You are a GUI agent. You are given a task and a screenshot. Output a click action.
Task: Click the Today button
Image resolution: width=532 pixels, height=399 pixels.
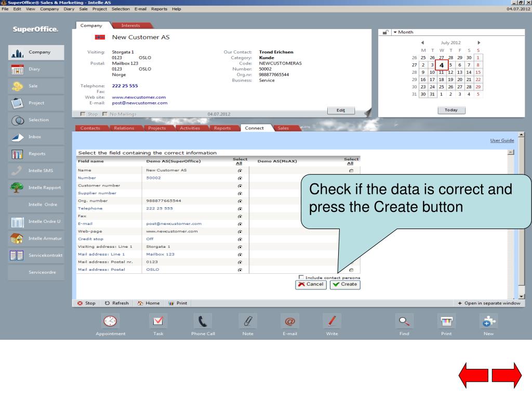451,110
